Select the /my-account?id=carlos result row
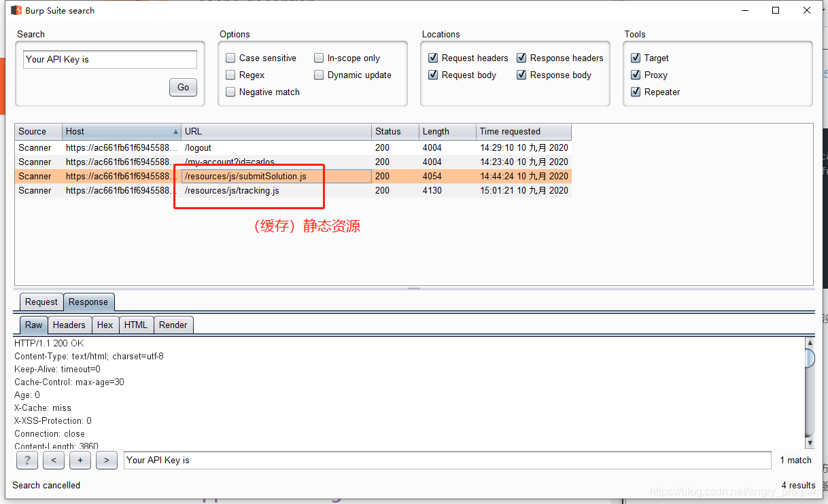 click(x=293, y=162)
